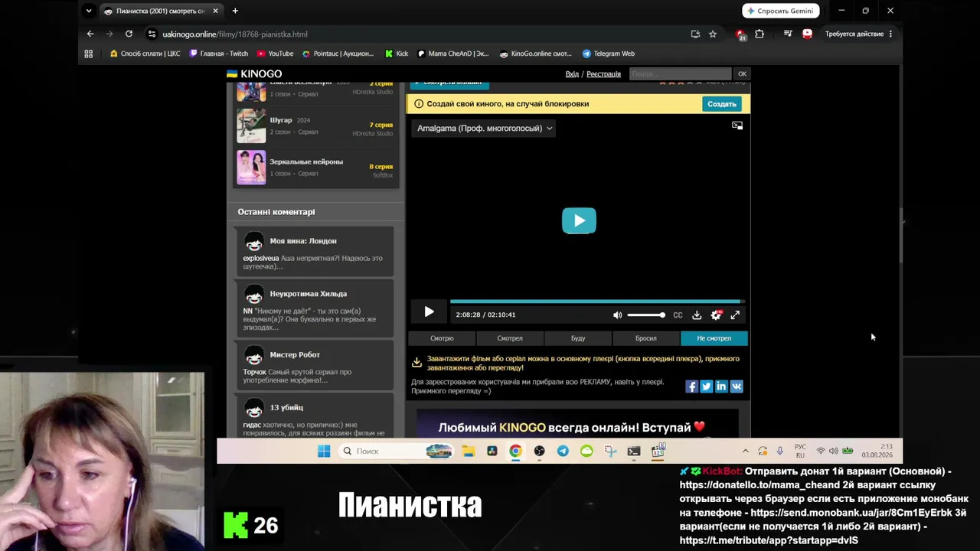Viewport: 980px width, 551px height.
Task: Open the Telegram Web bookmark
Action: click(x=609, y=54)
